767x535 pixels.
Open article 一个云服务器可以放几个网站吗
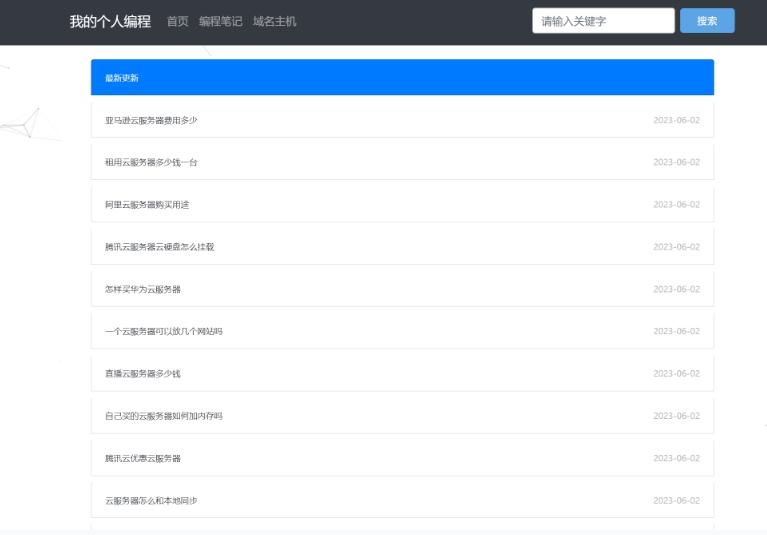[164, 332]
